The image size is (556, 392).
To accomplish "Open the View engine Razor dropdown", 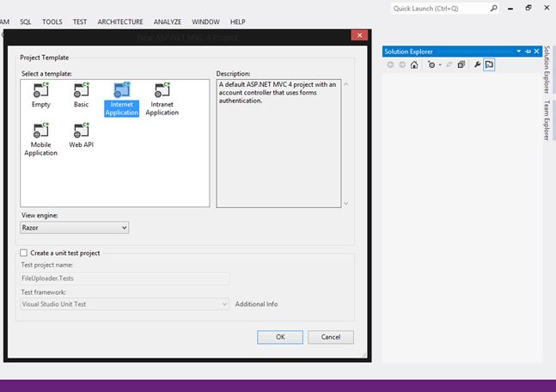I will [75, 228].
